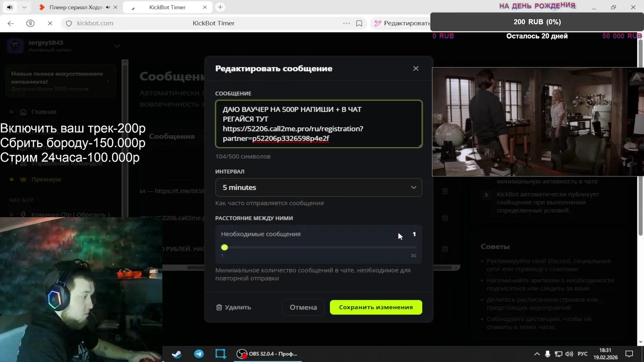Expand the tab list chevron

coord(24,7)
